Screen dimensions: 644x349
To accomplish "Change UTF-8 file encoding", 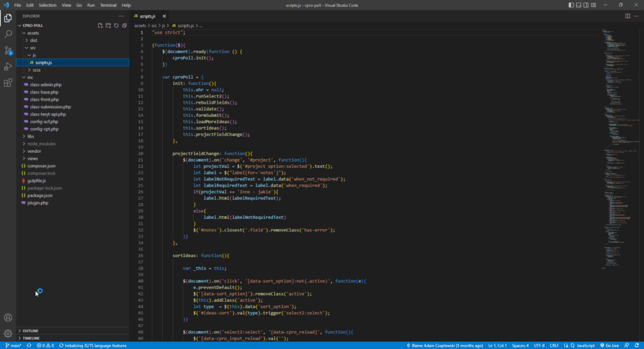I will (539, 345).
